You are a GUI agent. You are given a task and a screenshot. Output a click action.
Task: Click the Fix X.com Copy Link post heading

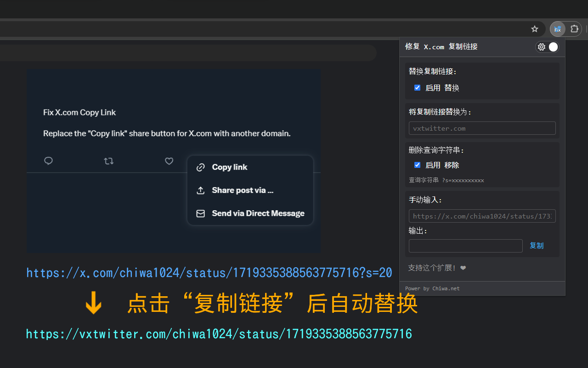tap(79, 112)
